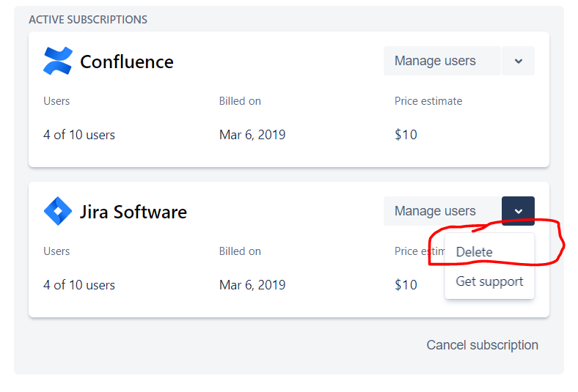
Task: Click the 'Billed on' label in Confluence card
Action: 240,101
